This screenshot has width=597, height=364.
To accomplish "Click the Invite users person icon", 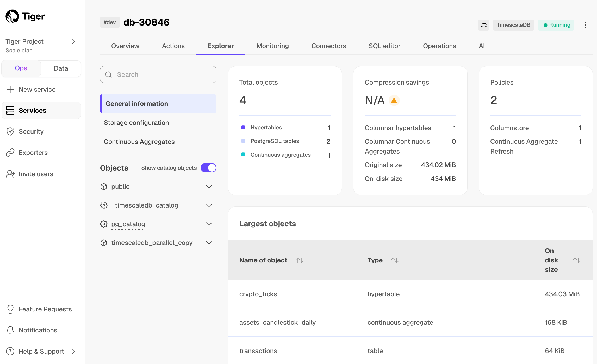I will 10,174.
